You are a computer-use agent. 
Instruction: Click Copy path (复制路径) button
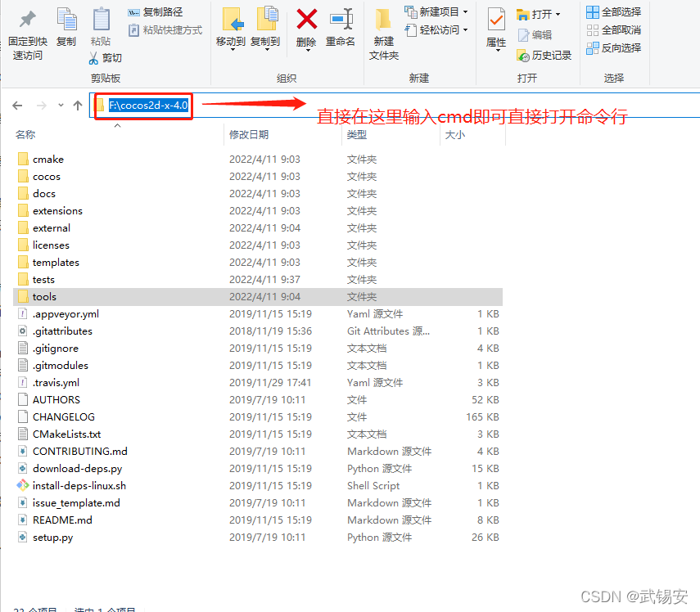(x=156, y=12)
